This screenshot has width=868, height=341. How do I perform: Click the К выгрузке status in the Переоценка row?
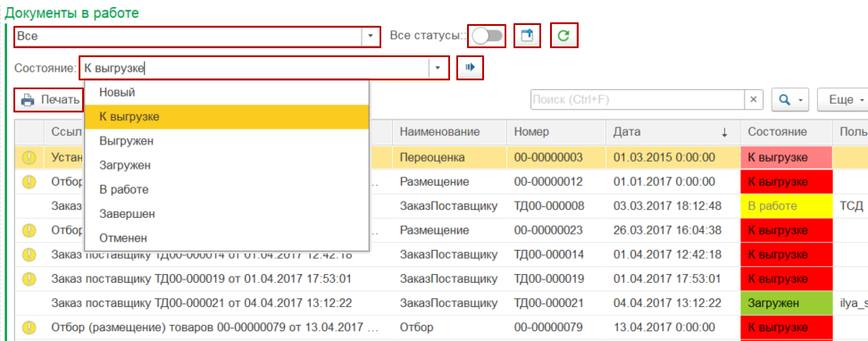[786, 158]
